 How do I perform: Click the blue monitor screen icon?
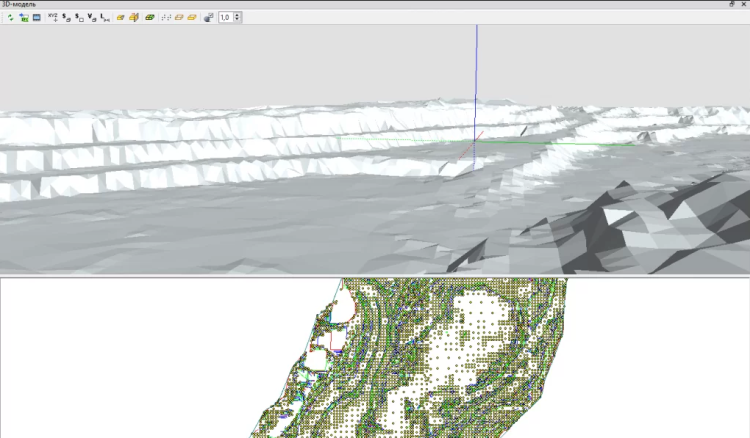36,17
